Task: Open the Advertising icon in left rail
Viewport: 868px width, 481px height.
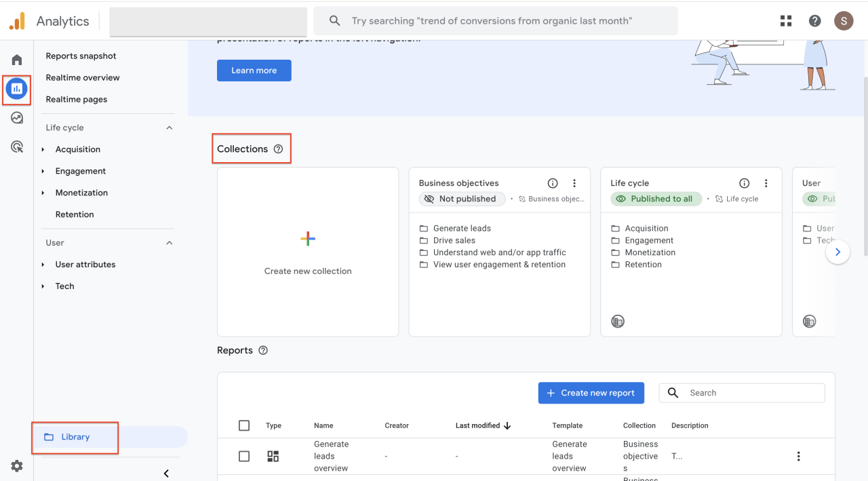Action: coord(17,147)
